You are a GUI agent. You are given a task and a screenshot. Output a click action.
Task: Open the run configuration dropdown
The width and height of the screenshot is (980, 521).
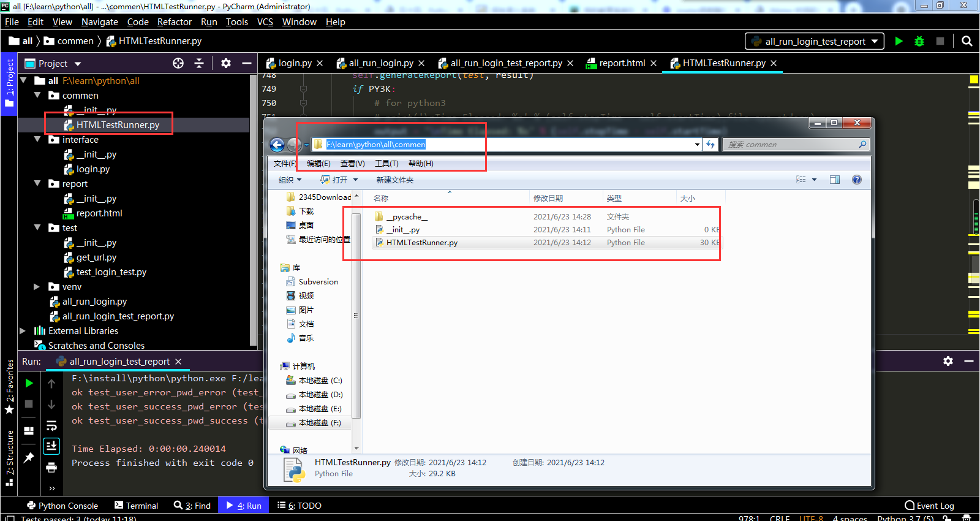[815, 41]
